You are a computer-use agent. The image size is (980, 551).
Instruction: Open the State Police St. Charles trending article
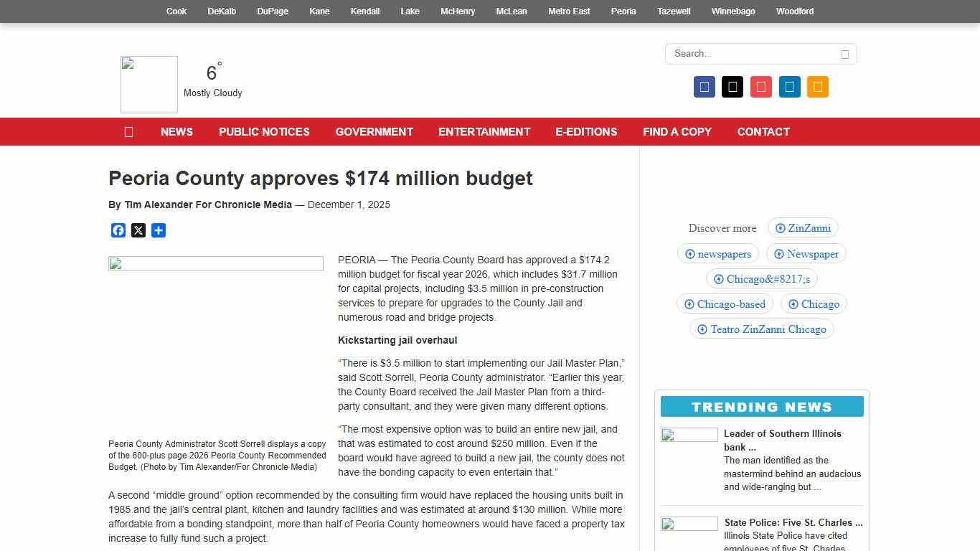tap(793, 522)
